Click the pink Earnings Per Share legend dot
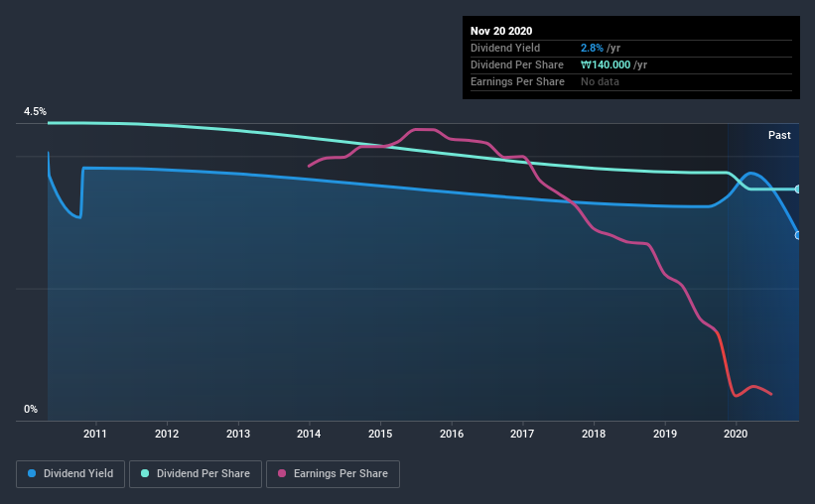Image resolution: width=815 pixels, height=504 pixels. 282,473
